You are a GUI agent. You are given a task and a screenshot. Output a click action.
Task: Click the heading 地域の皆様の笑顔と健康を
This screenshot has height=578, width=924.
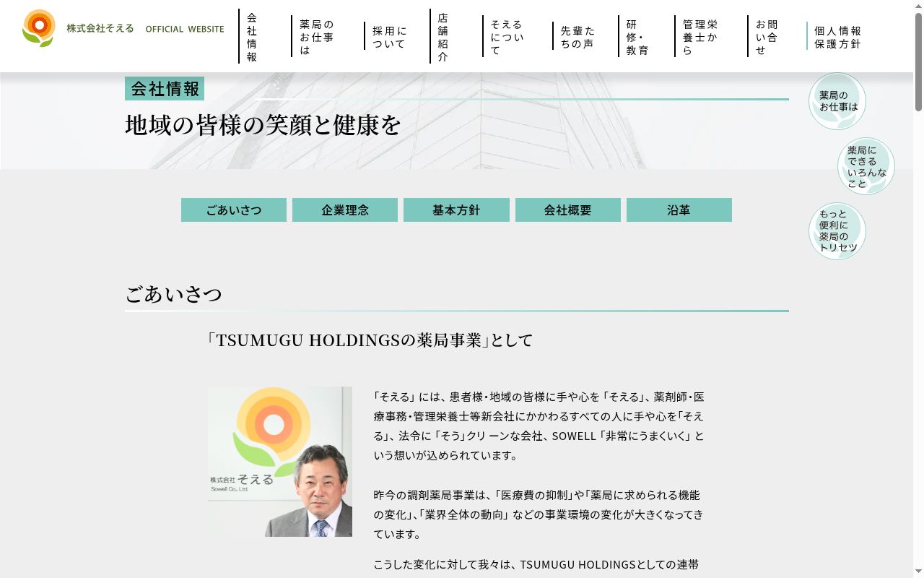[x=263, y=125]
